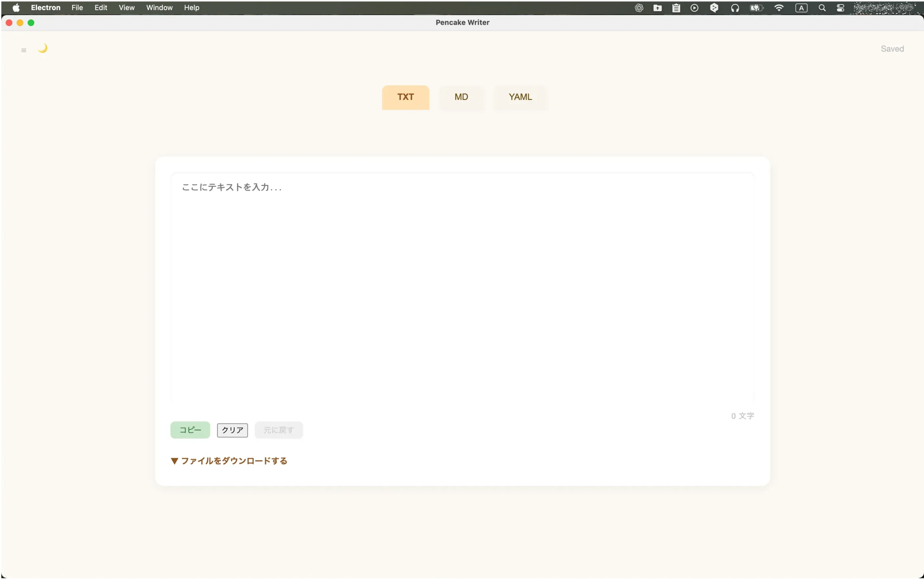Open the headphones audio menu bar icon

pyautogui.click(x=735, y=8)
